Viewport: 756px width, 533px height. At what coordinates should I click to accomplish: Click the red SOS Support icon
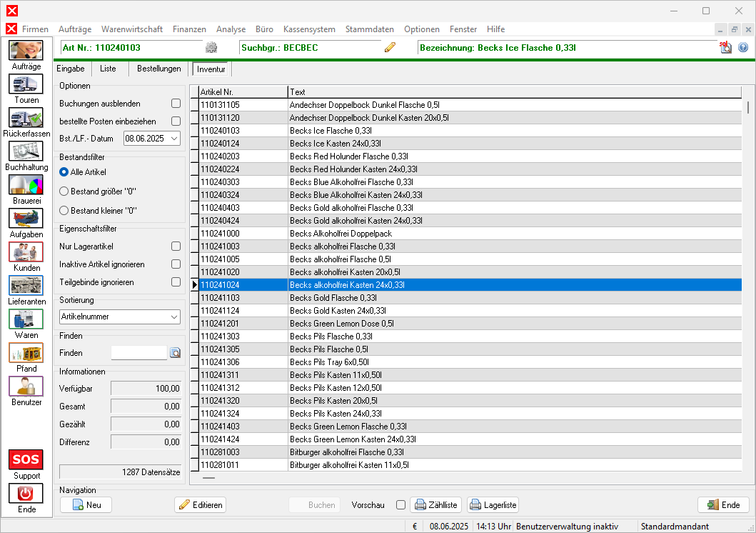click(26, 459)
